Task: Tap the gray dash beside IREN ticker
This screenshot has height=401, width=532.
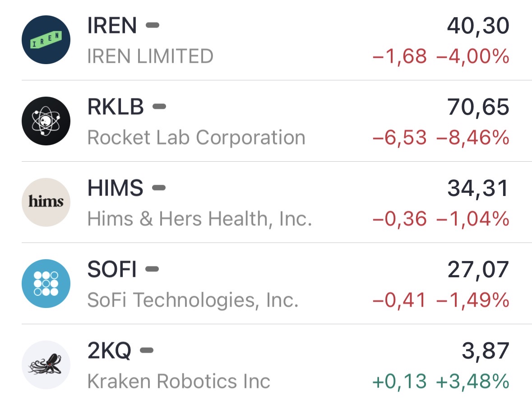Action: 153,26
